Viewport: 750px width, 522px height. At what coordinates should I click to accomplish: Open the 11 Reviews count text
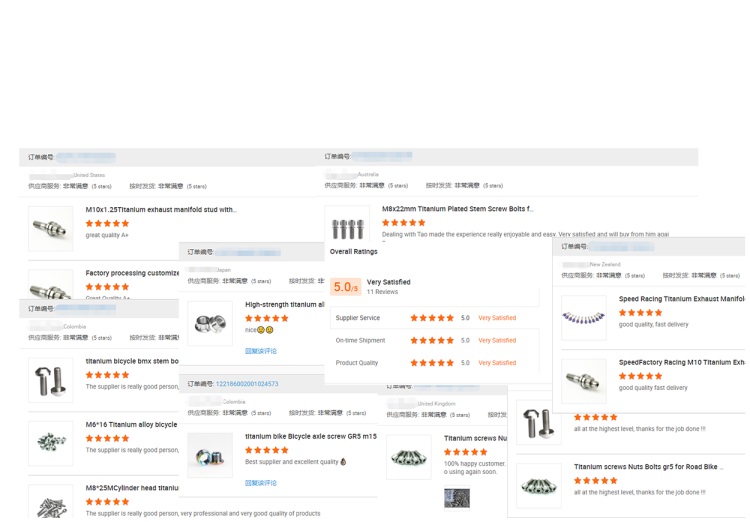pos(382,292)
